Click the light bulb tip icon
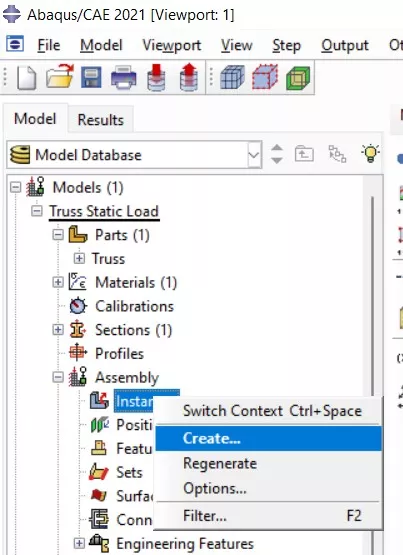This screenshot has height=555, width=403. (x=370, y=154)
